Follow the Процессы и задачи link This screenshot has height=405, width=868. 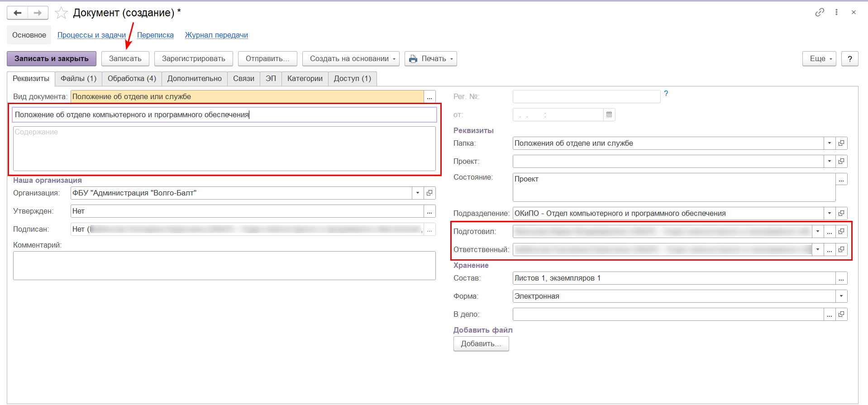point(91,35)
